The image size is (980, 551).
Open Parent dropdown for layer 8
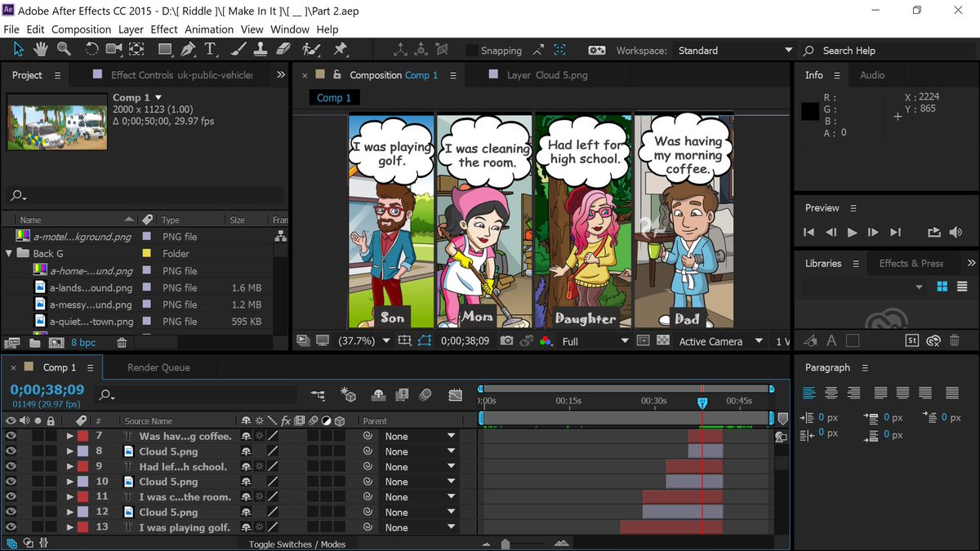(x=420, y=451)
